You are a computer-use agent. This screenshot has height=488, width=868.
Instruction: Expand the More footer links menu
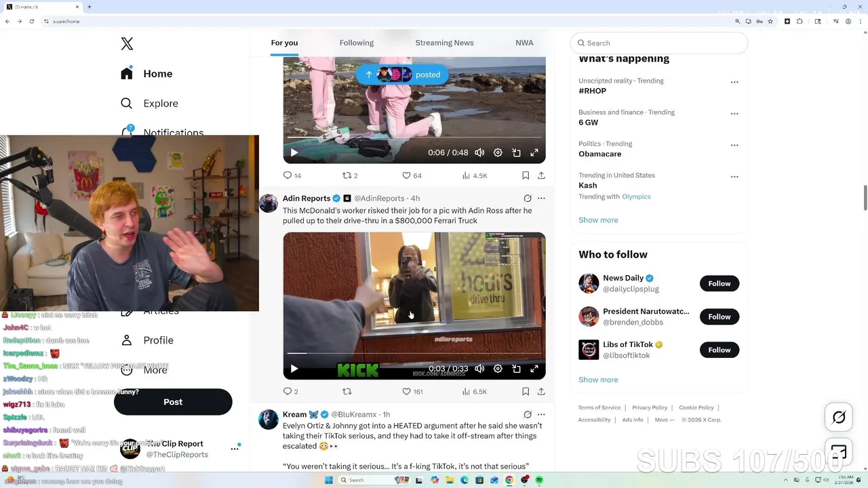665,420
